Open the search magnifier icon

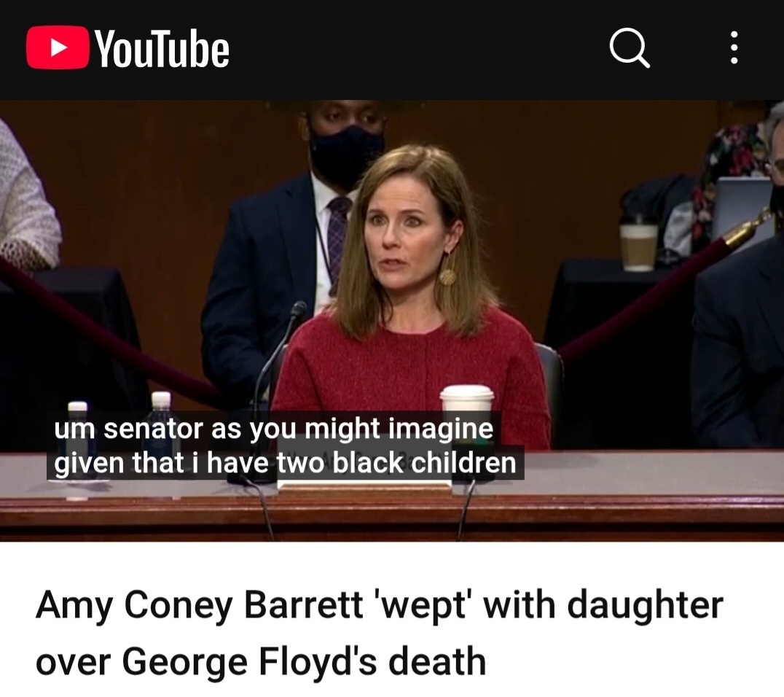630,47
